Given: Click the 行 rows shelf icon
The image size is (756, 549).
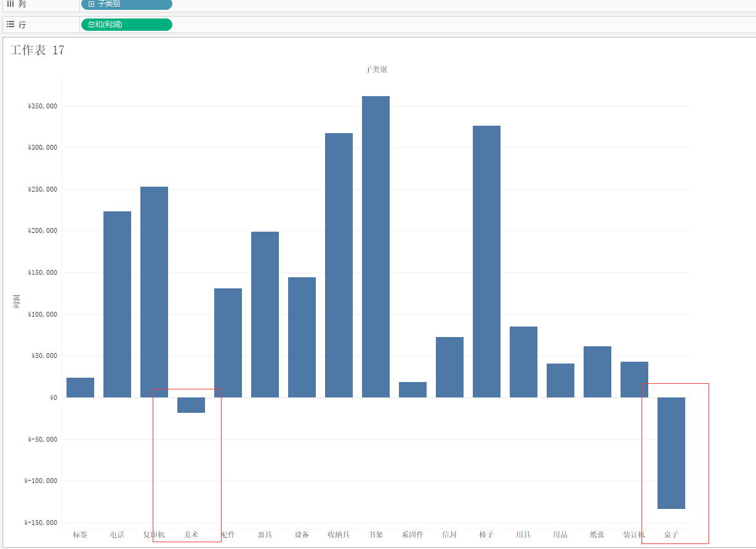Looking at the screenshot, I should pos(10,25).
